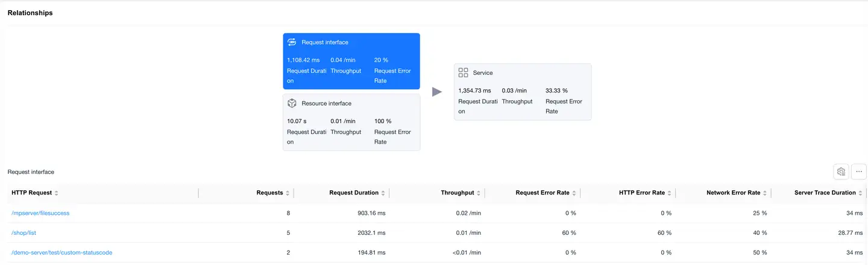
Task: Click the Service grid icon
Action: pos(463,72)
